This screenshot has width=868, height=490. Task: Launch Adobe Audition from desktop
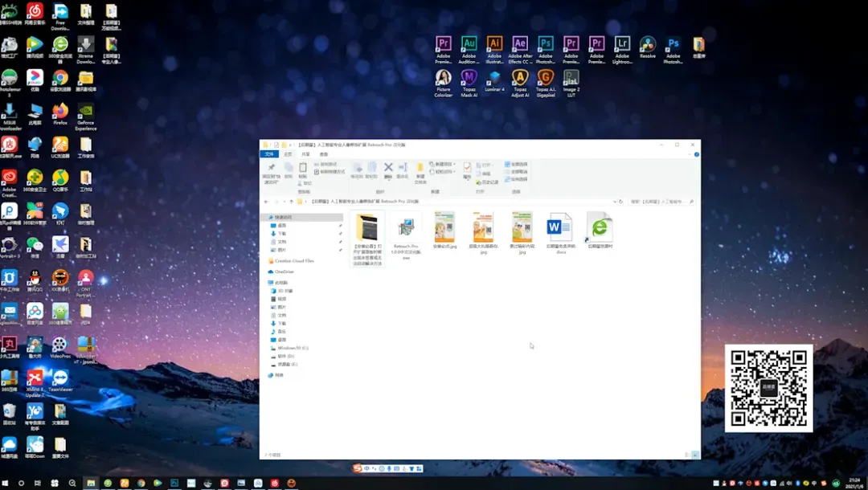(x=469, y=45)
